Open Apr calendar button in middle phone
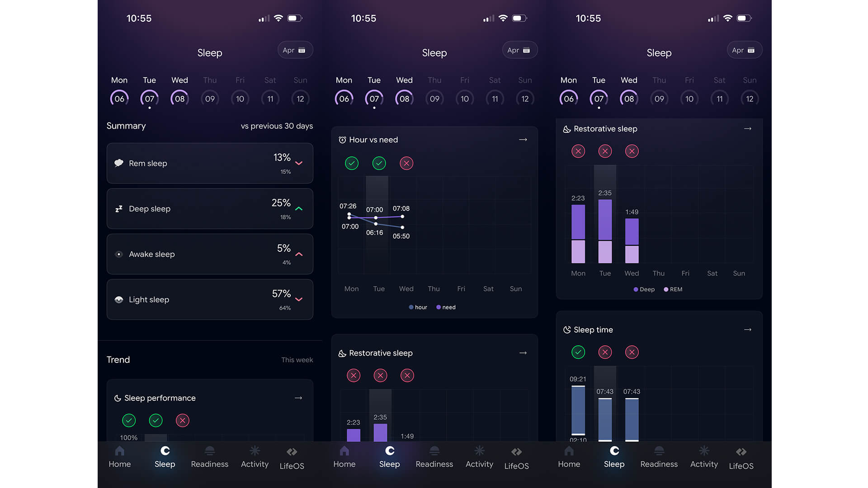 pyautogui.click(x=519, y=50)
